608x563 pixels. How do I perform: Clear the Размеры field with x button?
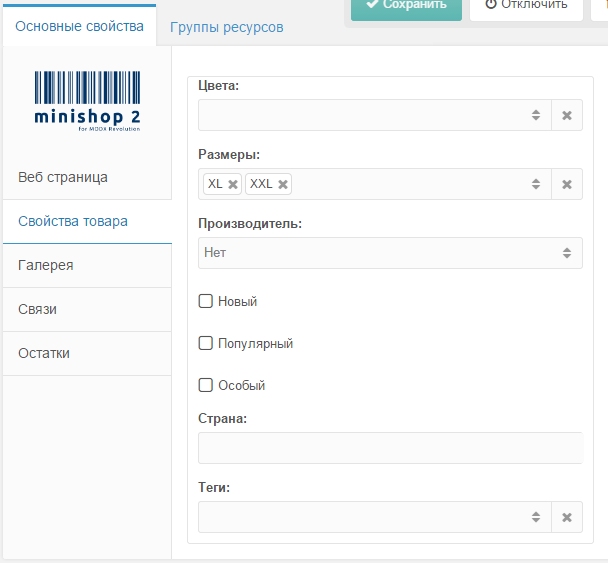click(566, 184)
